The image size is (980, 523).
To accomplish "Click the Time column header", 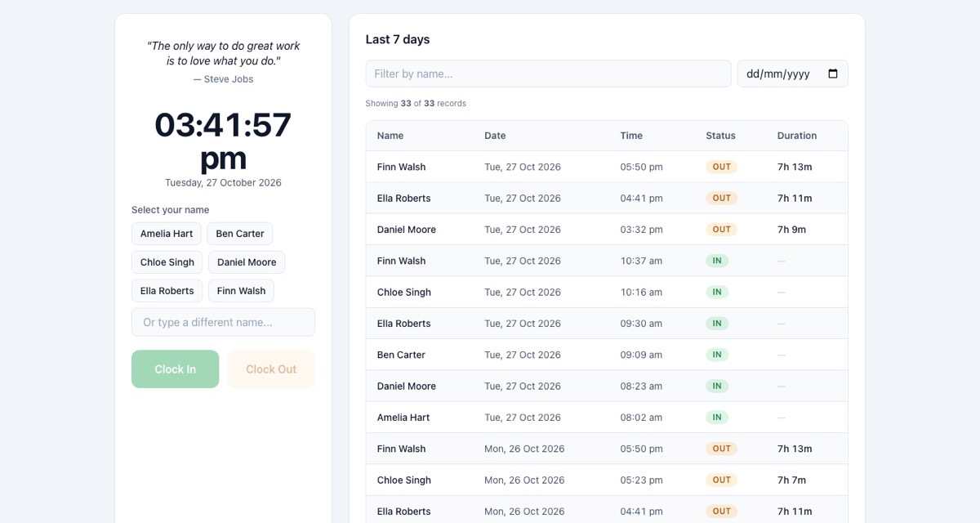I will pyautogui.click(x=631, y=136).
